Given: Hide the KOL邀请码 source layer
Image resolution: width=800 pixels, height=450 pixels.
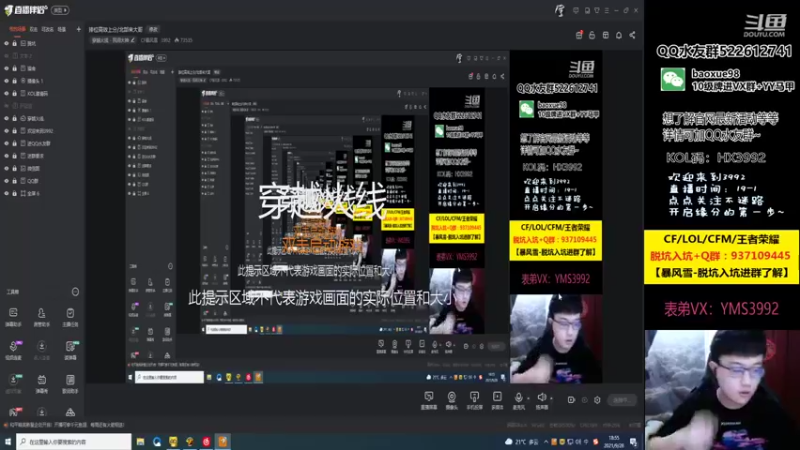Looking at the screenshot, I should point(7,93).
